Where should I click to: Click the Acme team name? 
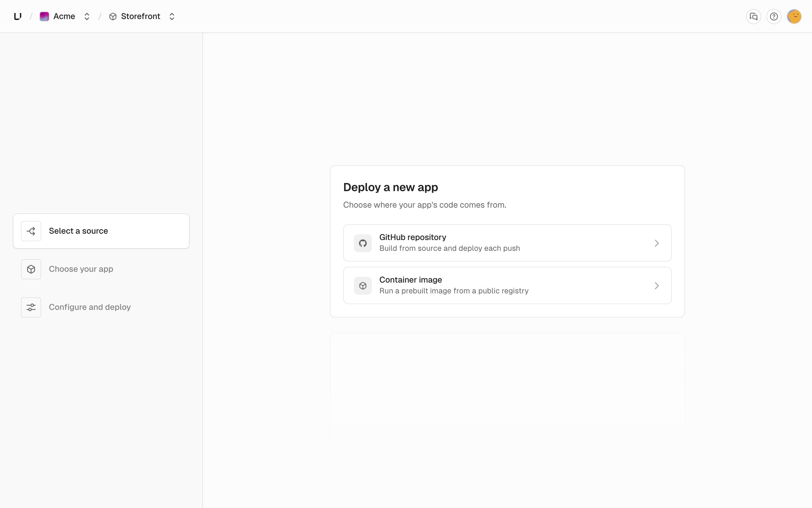[64, 17]
